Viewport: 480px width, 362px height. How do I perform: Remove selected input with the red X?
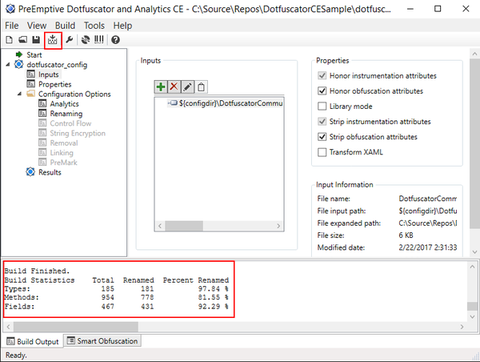tap(174, 87)
